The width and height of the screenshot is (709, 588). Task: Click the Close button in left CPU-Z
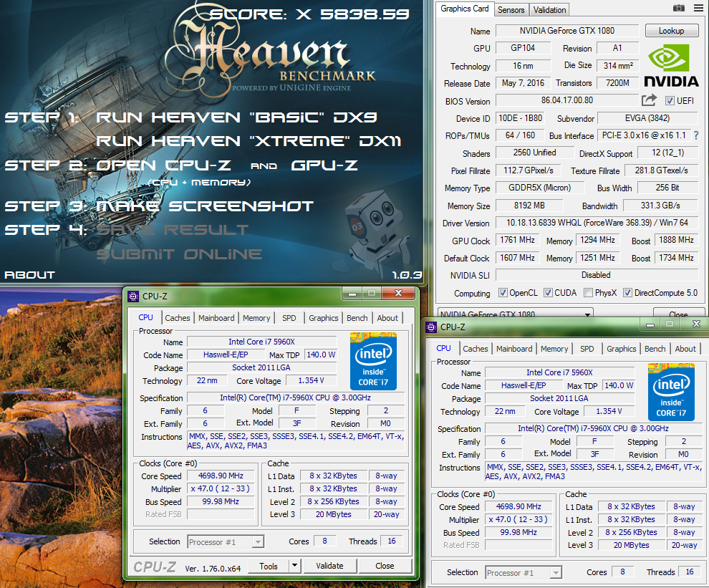[385, 566]
